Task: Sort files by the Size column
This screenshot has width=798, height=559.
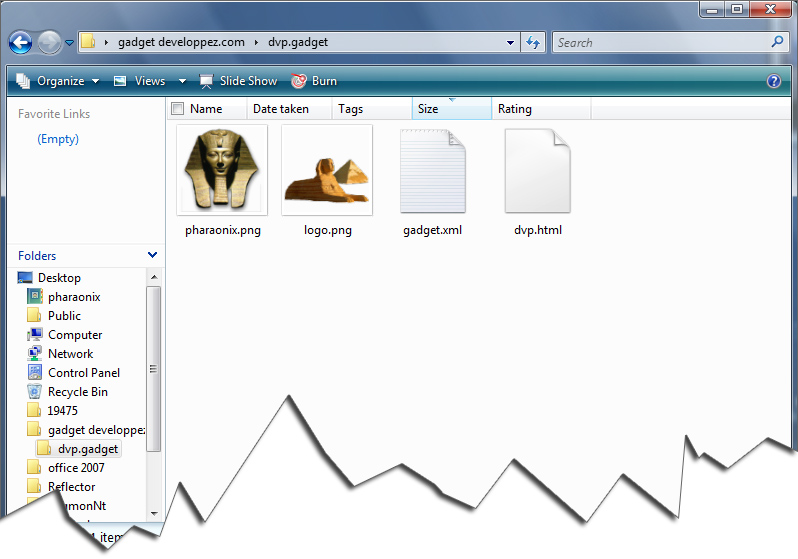Action: click(450, 109)
